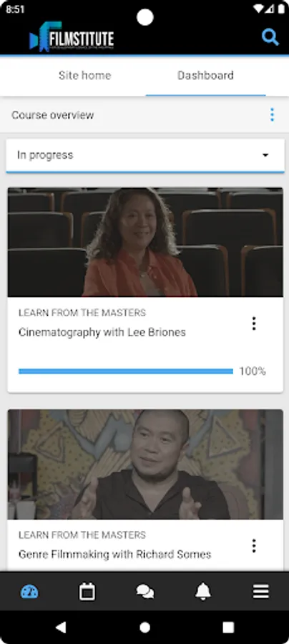The image size is (289, 644).
Task: Expand the In progress filter dropdown
Action: [x=145, y=155]
